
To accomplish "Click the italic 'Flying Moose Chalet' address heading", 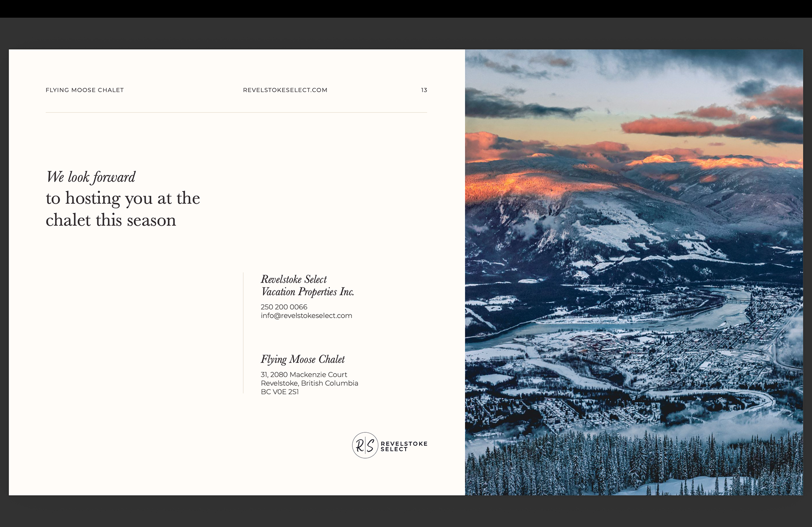I will tap(302, 360).
